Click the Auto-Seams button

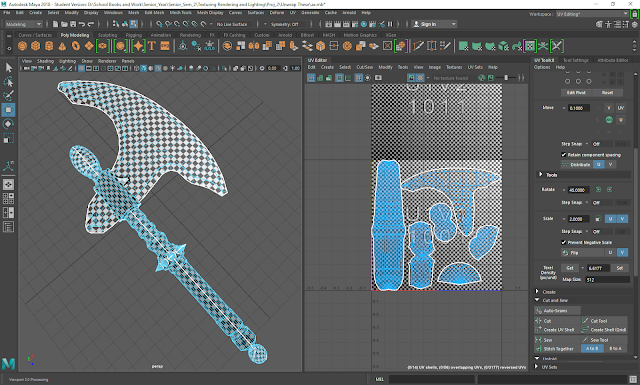pyautogui.click(x=557, y=311)
